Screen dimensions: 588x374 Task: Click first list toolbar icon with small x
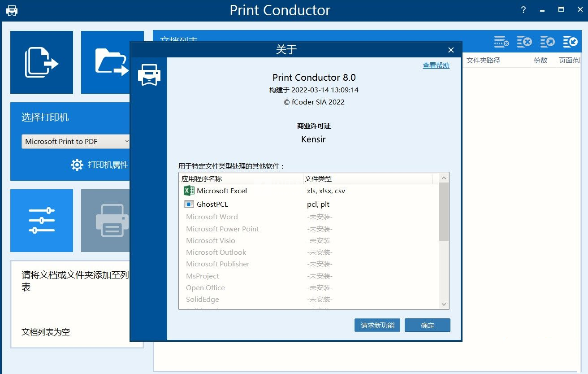(502, 42)
